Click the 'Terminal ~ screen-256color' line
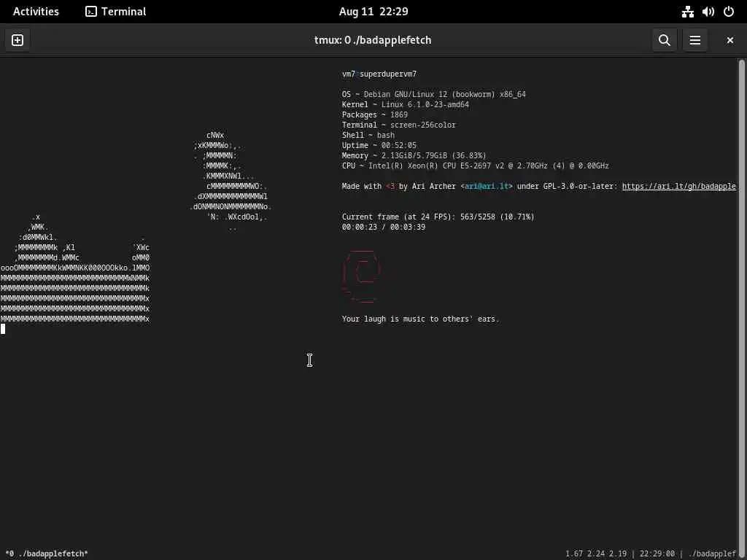747x560 pixels. [x=399, y=125]
